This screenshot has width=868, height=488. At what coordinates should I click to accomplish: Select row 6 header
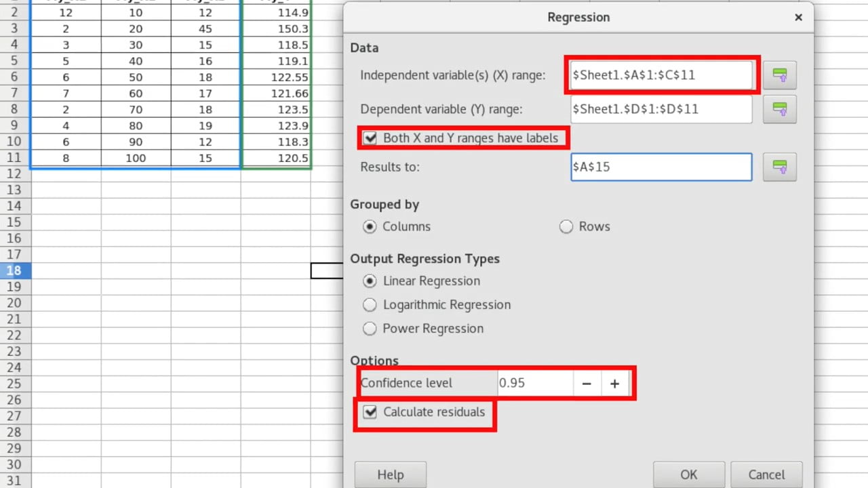point(14,77)
